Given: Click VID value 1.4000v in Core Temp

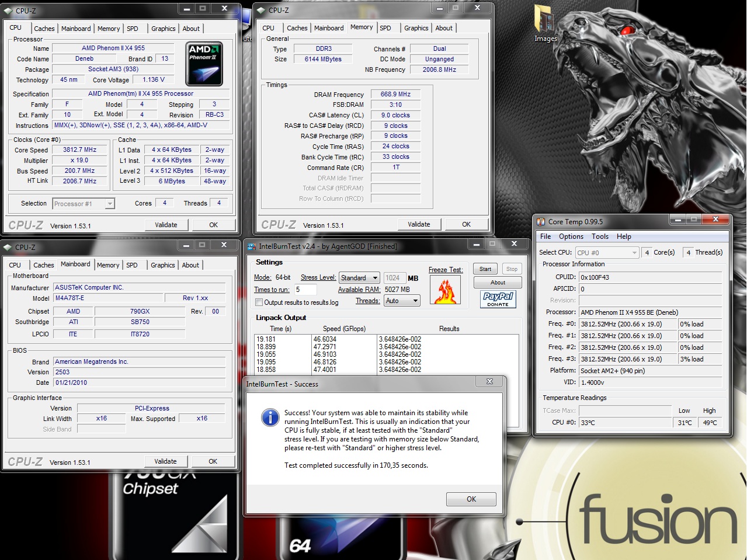Looking at the screenshot, I should pyautogui.click(x=651, y=382).
